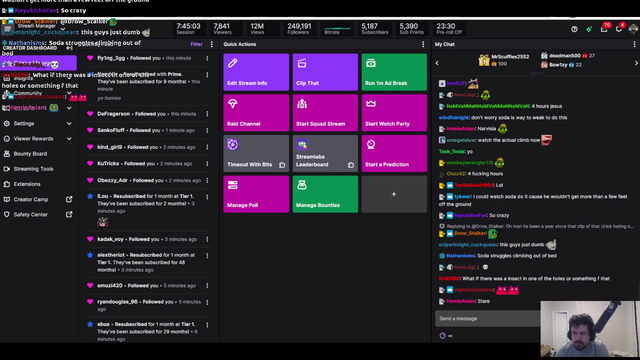
Task: Expand Viewer Rewards sidebar section
Action: coord(38,139)
